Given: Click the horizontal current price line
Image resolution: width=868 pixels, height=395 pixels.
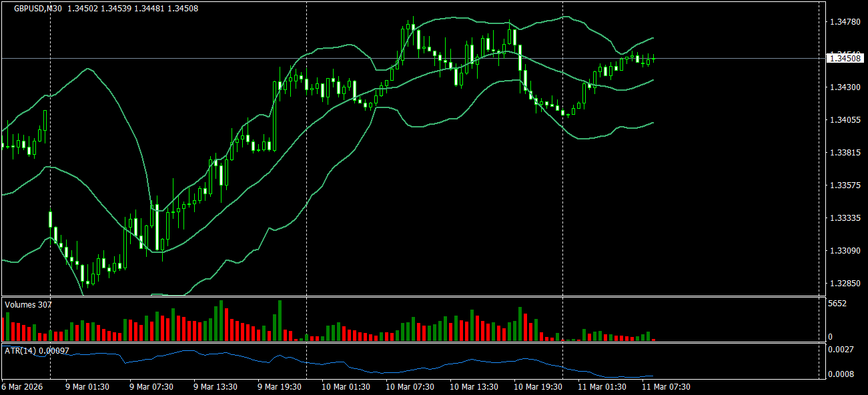Looking at the screenshot, I should coord(400,59).
